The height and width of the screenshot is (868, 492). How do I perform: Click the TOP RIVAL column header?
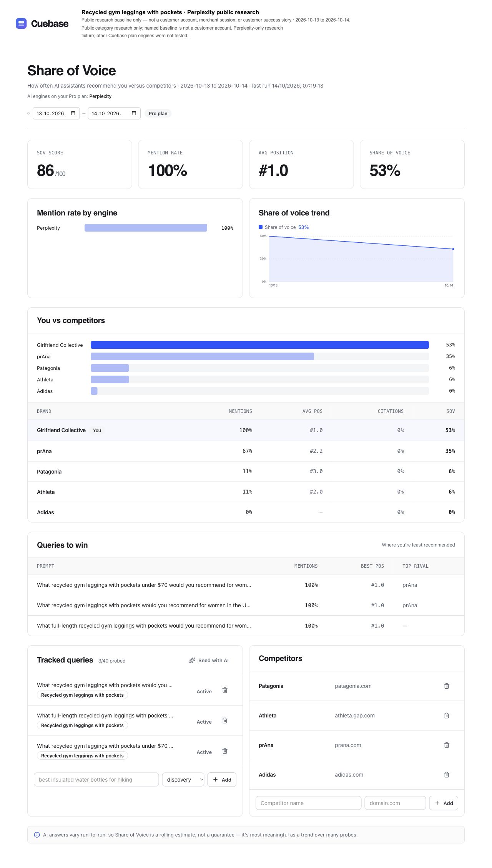coord(415,566)
